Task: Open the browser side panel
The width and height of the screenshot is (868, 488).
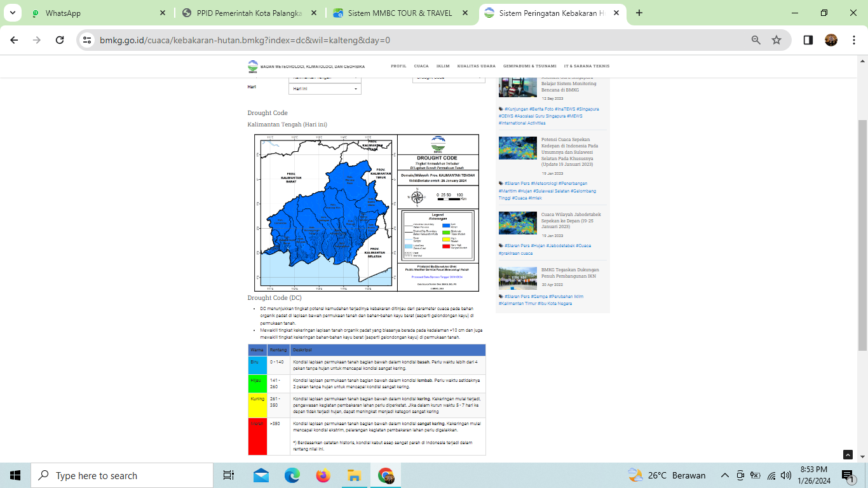Action: point(808,40)
